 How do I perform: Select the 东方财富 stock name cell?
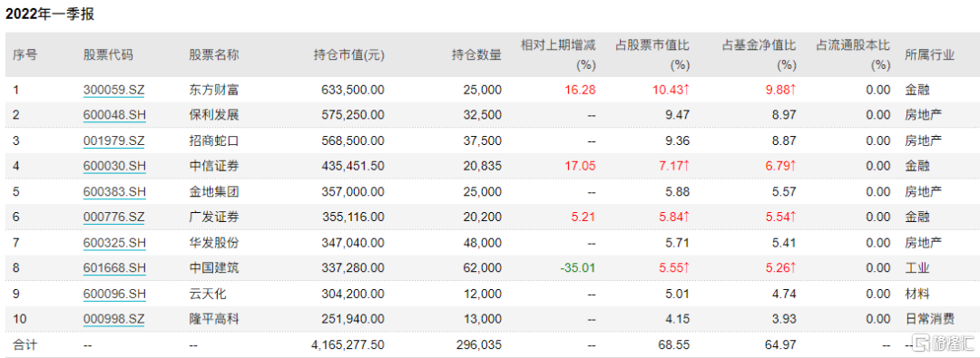[x=214, y=90]
